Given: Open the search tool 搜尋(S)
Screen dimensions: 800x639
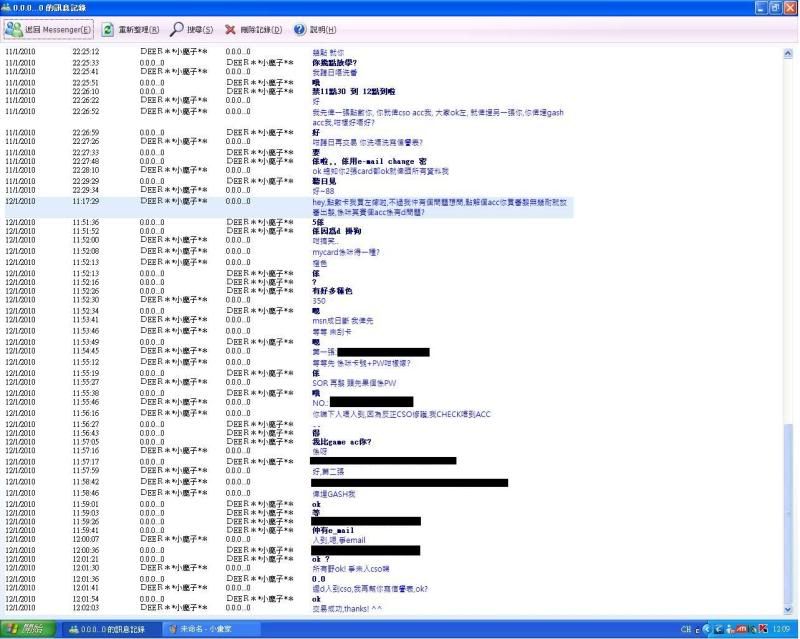Looking at the screenshot, I should (x=191, y=30).
